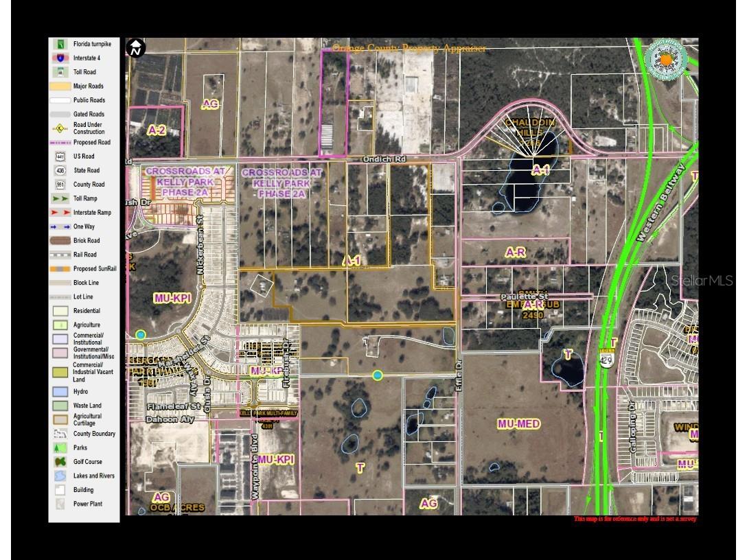Click the Toll Ramp green arrows icon

coord(60,198)
